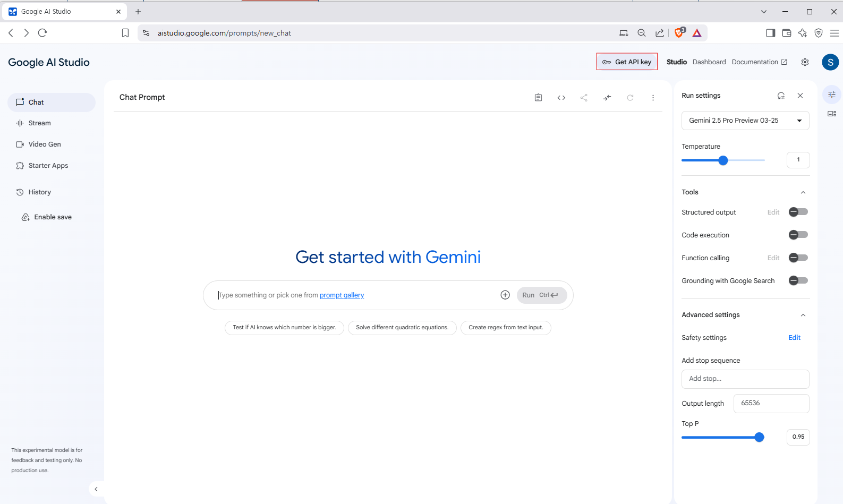
Task: Enable Function calling toggle
Action: (x=798, y=258)
